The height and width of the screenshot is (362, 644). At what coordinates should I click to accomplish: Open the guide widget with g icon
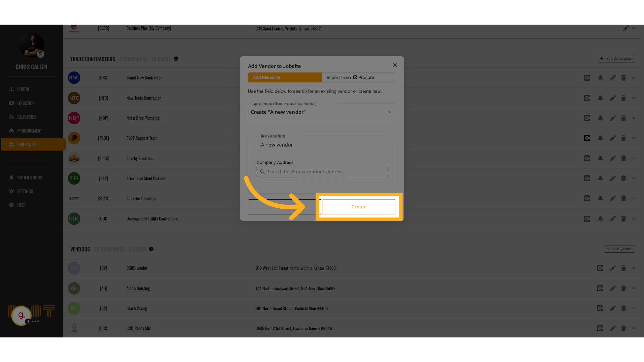point(21,315)
